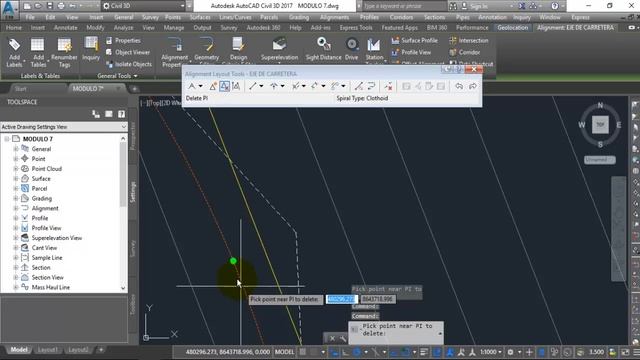Click the Intersection ribbon button

click(469, 40)
